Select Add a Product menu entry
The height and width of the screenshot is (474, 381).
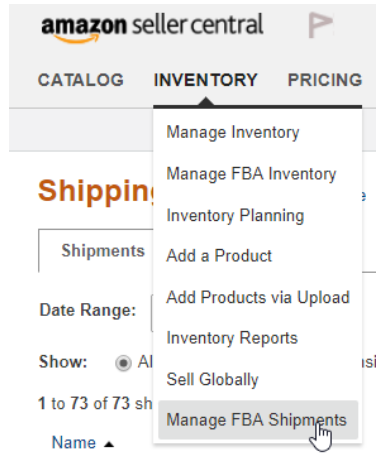[x=219, y=256]
